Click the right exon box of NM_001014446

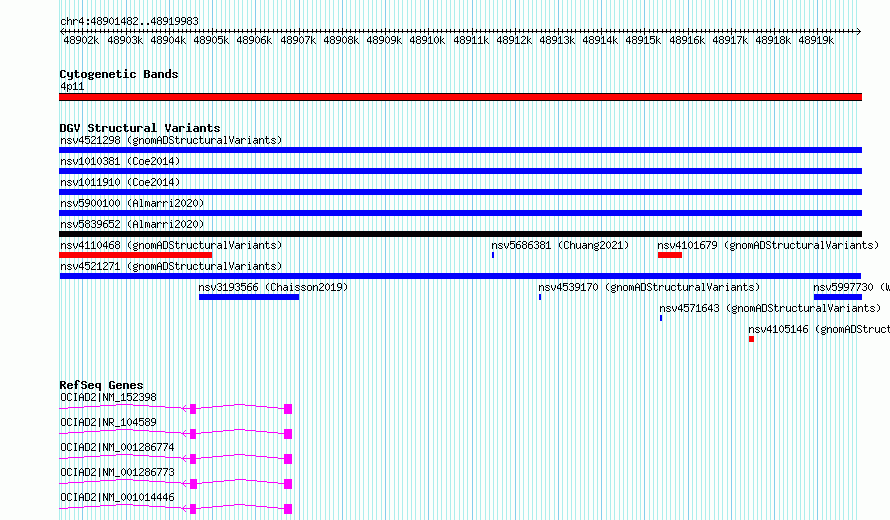288,509
